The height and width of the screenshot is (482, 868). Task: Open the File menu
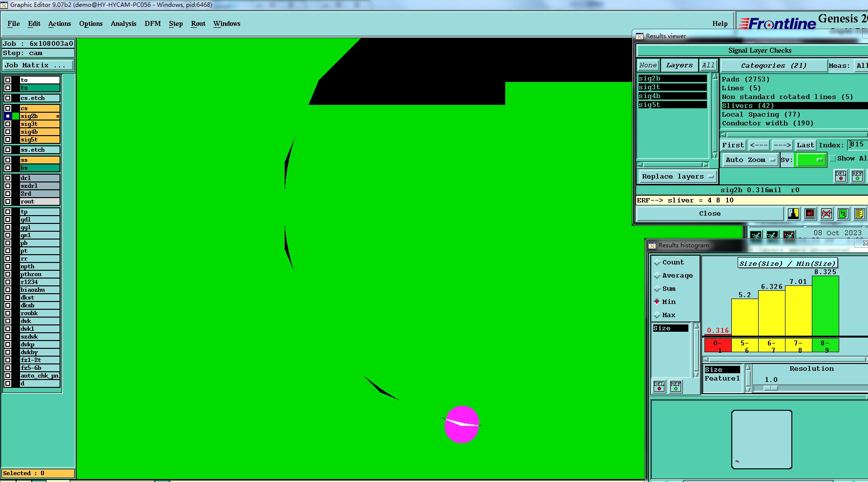[14, 23]
